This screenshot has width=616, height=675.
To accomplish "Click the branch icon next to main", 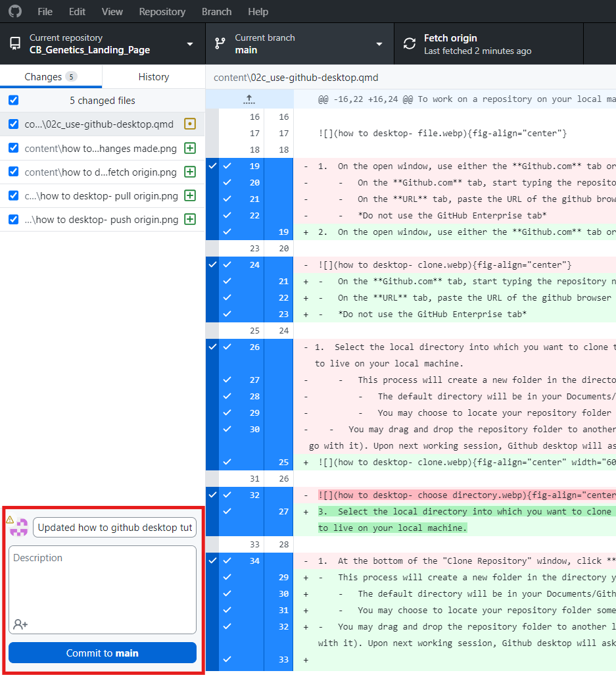I will (220, 43).
